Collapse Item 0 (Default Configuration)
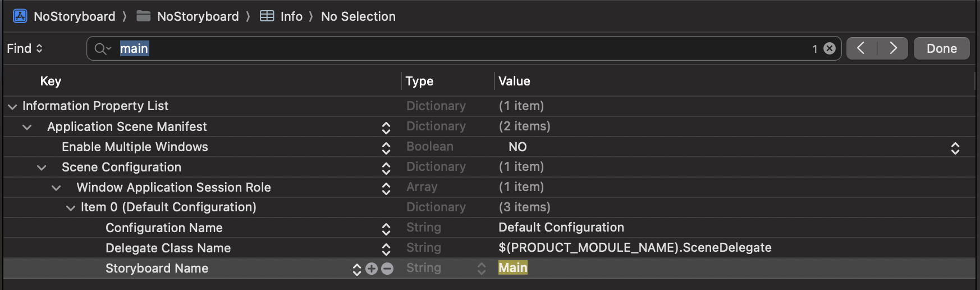The height and width of the screenshot is (290, 980). tap(71, 209)
